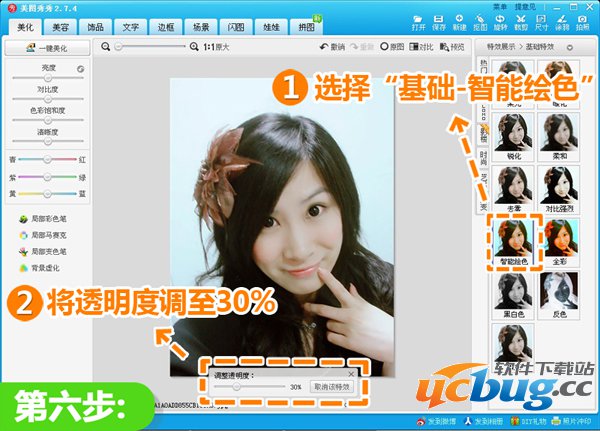Click the 亮度 brightness slider
The width and height of the screenshot is (600, 431).
(46, 79)
